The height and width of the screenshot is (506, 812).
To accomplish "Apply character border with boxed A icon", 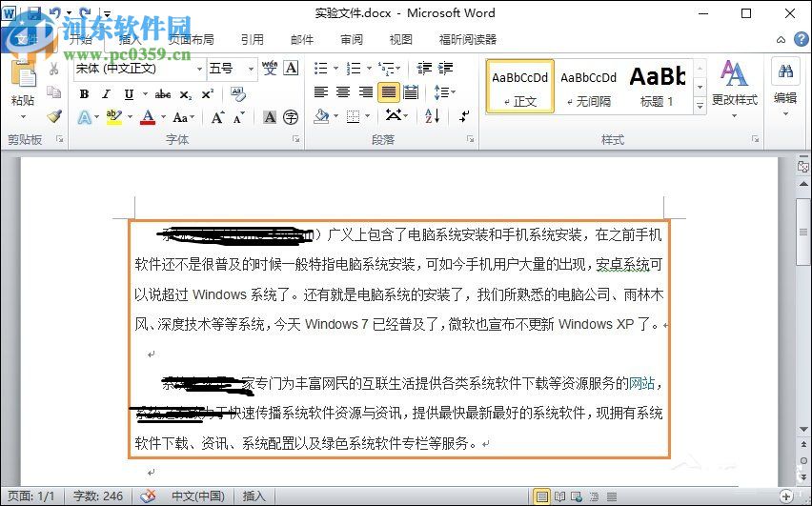I will [292, 69].
